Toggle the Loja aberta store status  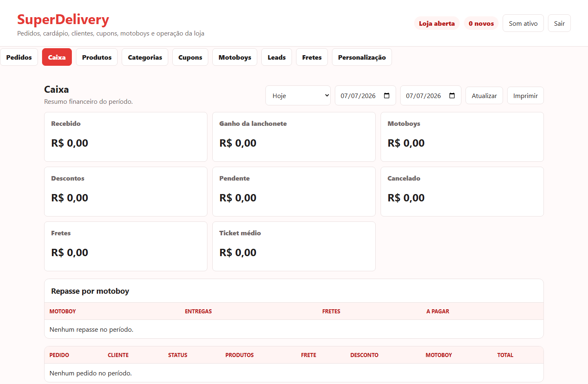pos(437,23)
